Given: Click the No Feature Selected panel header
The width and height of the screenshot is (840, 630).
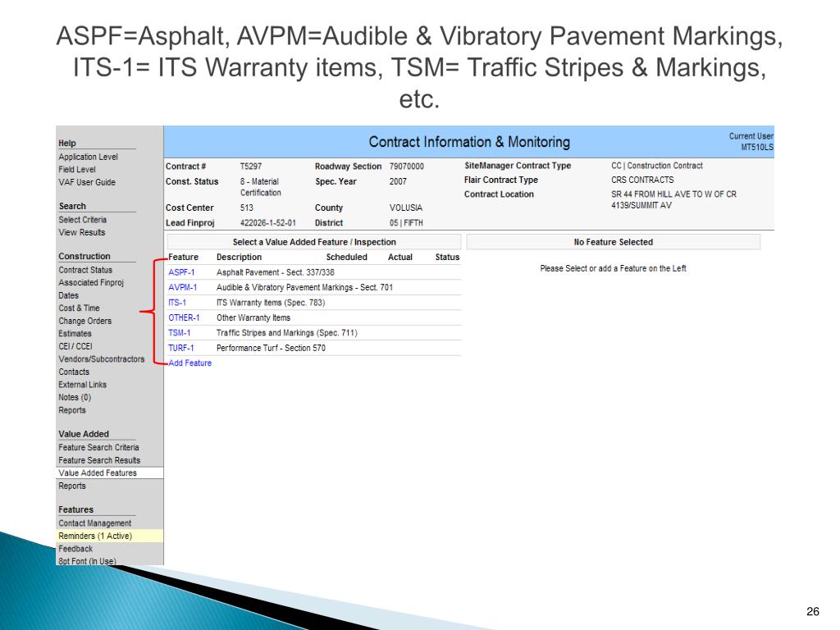Looking at the screenshot, I should [x=614, y=242].
